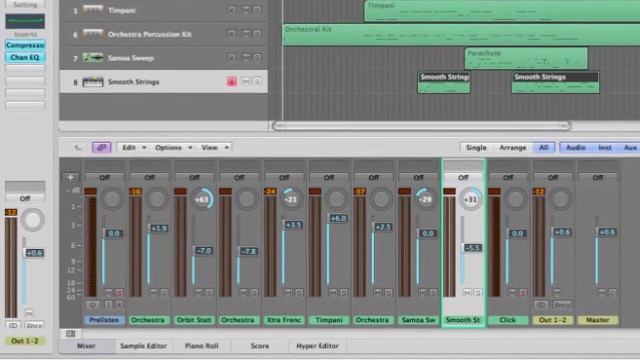Disable record on the Smooth Strings track
Image resolution: width=640 pixels, height=360 pixels.
click(x=231, y=82)
